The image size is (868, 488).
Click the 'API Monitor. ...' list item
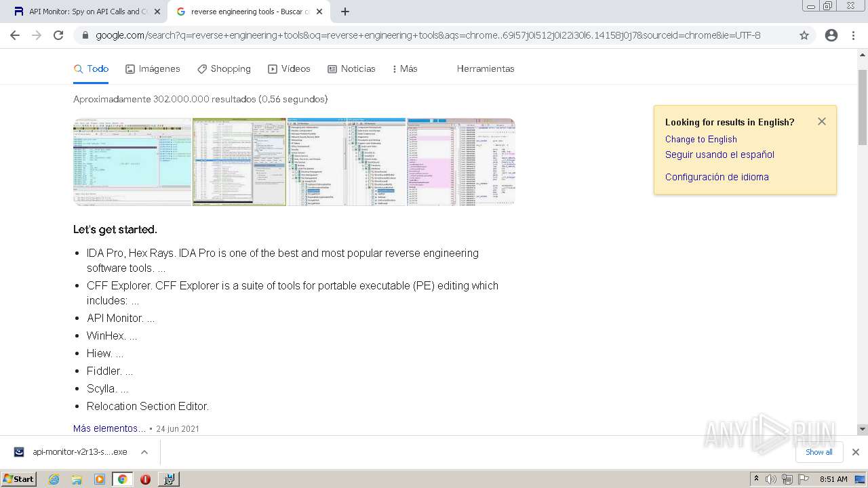click(x=121, y=318)
